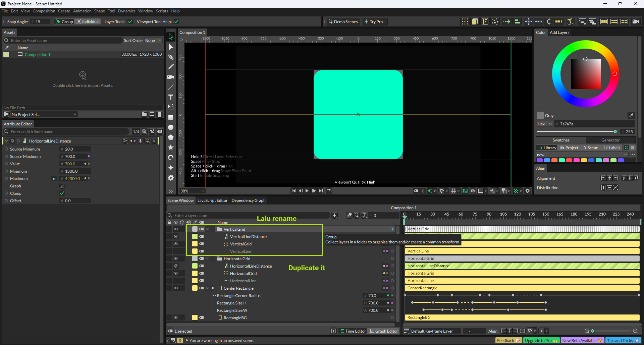The image size is (644, 345).
Task: Toggle the Layer Tools checkbox
Action: 130,22
